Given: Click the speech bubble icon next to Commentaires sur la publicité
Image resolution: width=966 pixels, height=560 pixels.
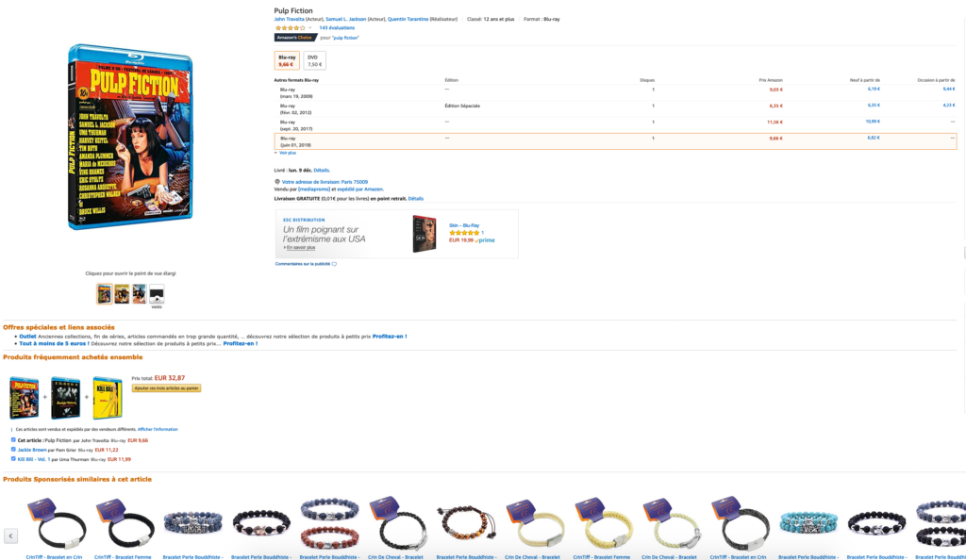Looking at the screenshot, I should [x=335, y=264].
